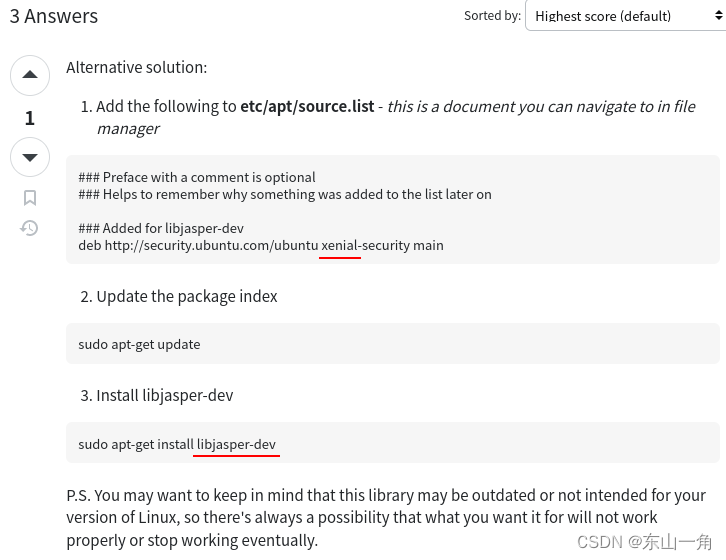
Task: Click the bold etc/apt/source.list text
Action: 307,107
